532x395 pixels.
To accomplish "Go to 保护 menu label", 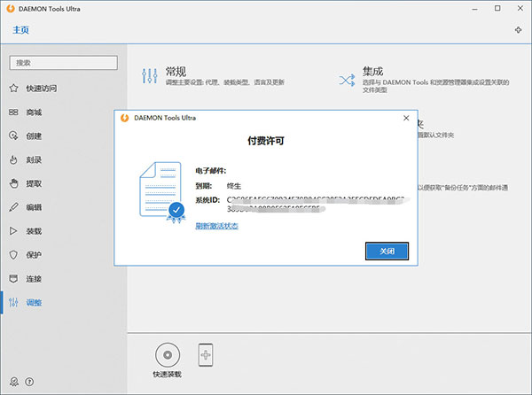I will (34, 255).
